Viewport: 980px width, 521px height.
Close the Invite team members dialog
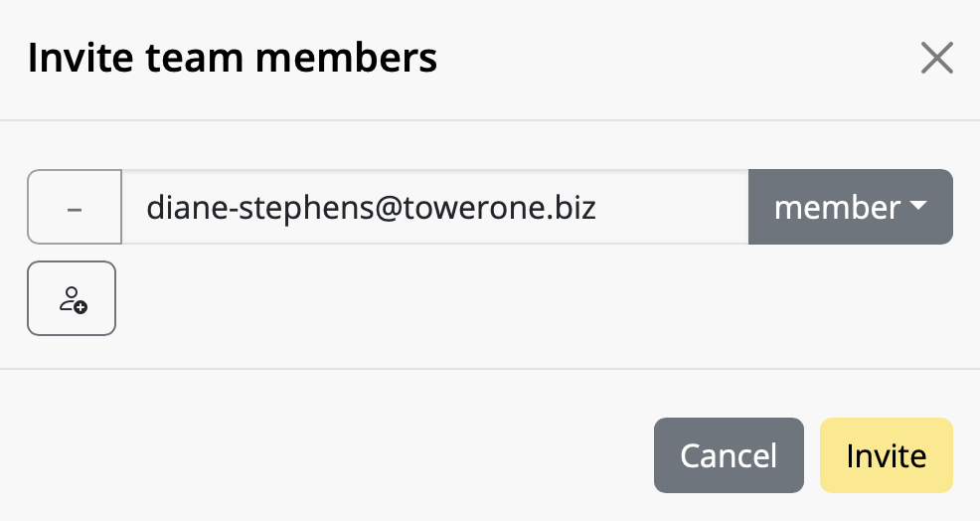coord(937,58)
